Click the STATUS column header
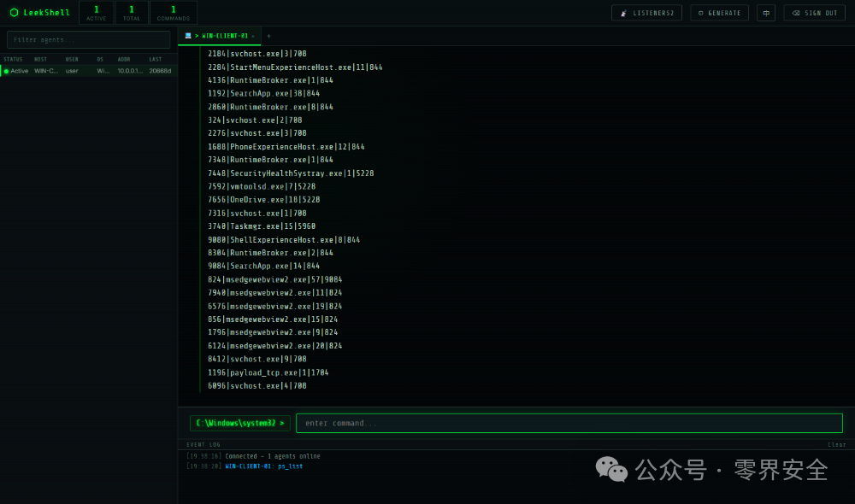 pyautogui.click(x=13, y=60)
